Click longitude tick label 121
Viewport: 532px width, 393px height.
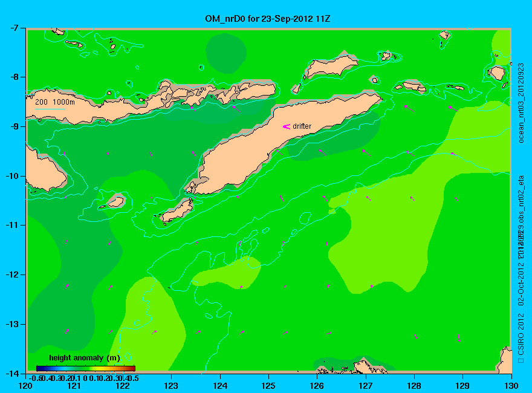[74, 386]
